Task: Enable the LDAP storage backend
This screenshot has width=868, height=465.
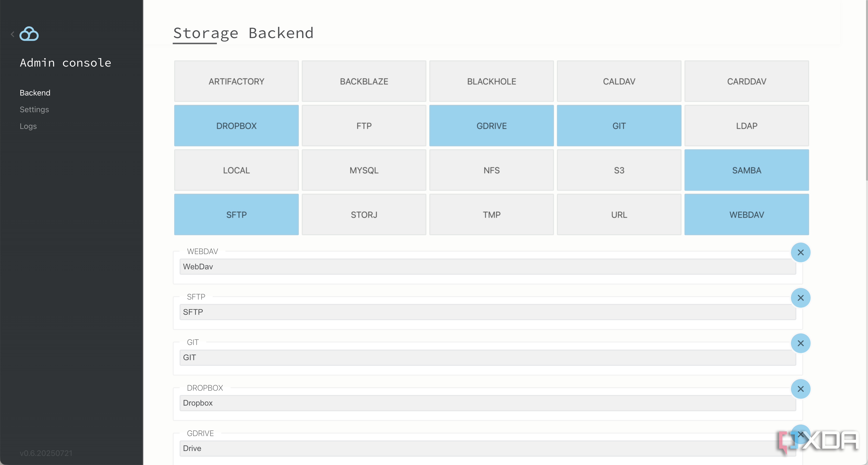Action: (x=747, y=126)
